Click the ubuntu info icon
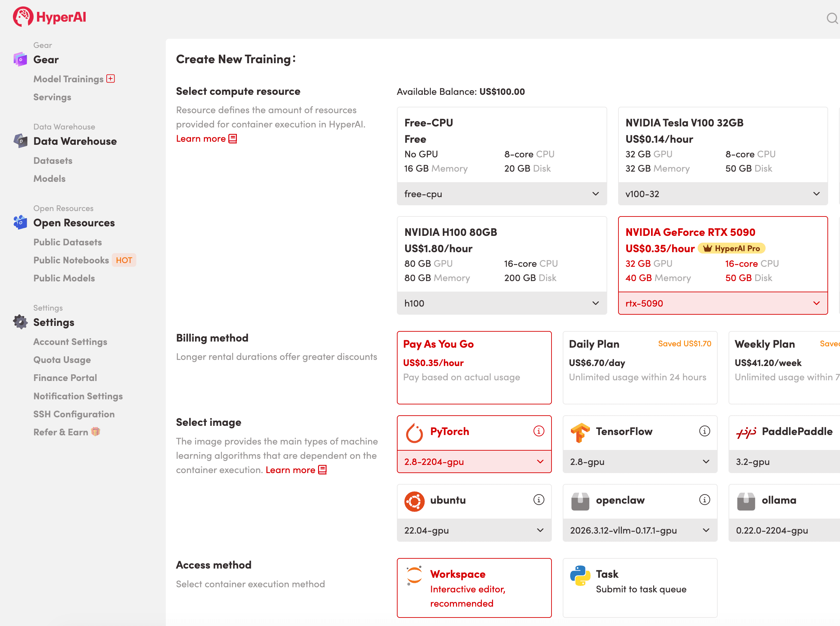 point(539,500)
